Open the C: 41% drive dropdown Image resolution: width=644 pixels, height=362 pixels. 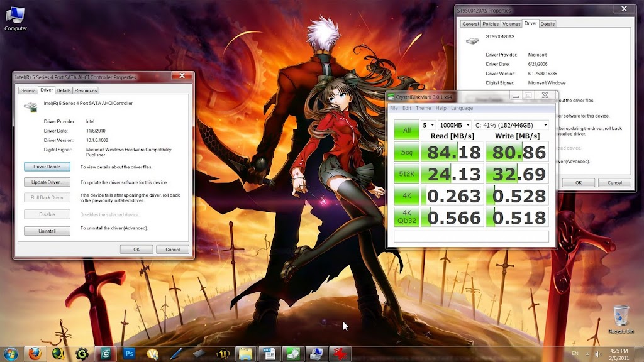tap(511, 125)
